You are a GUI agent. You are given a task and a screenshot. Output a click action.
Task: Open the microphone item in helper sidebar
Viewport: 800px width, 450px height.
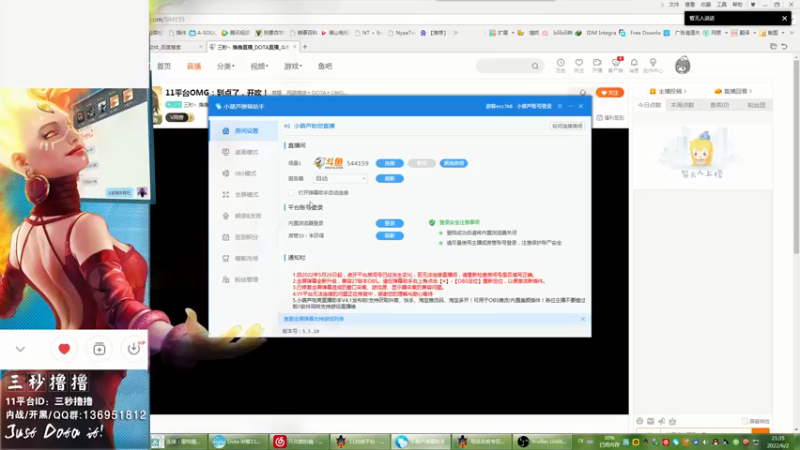pyautogui.click(x=244, y=216)
